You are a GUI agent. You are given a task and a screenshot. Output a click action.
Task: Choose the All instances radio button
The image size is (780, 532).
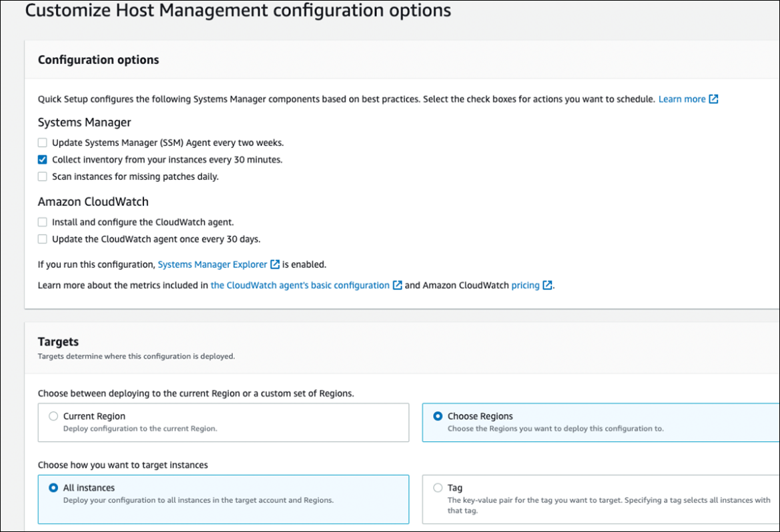click(x=53, y=488)
